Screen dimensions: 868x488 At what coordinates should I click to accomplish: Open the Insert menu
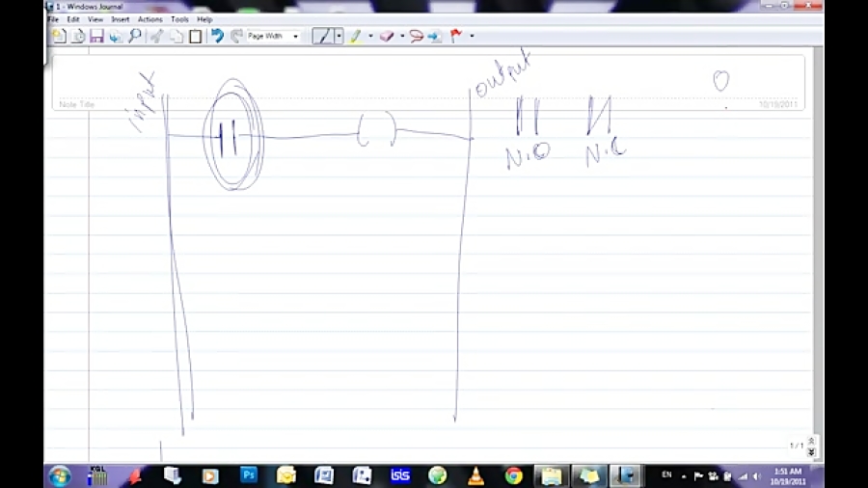121,19
